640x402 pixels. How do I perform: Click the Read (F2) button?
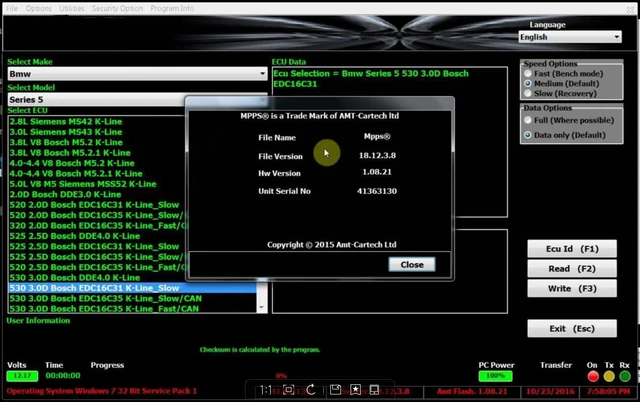click(572, 269)
